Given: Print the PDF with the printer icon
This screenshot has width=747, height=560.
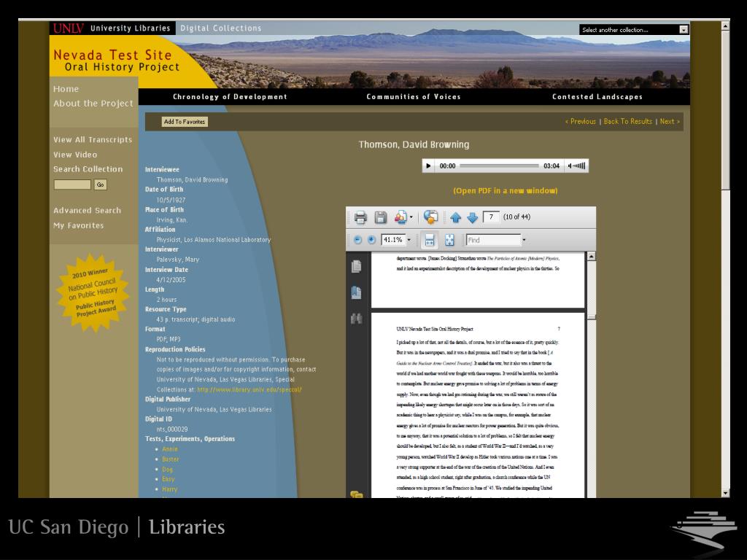Looking at the screenshot, I should (x=360, y=217).
